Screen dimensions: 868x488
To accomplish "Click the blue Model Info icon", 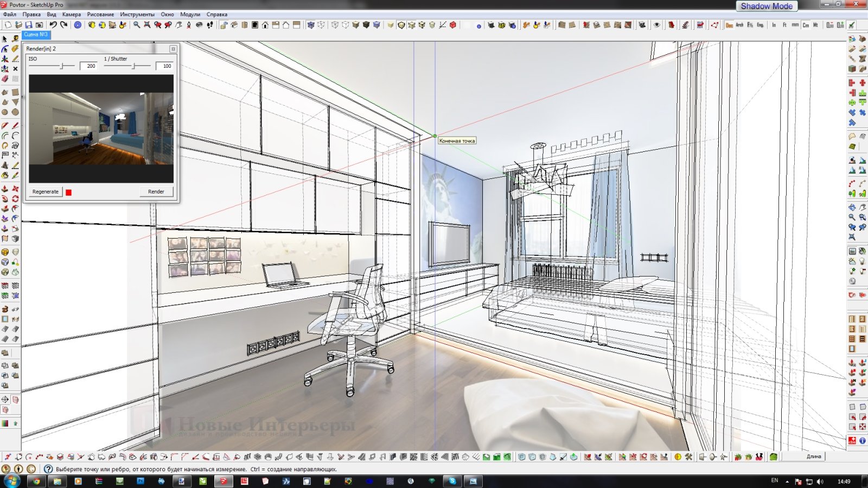I will [78, 25].
